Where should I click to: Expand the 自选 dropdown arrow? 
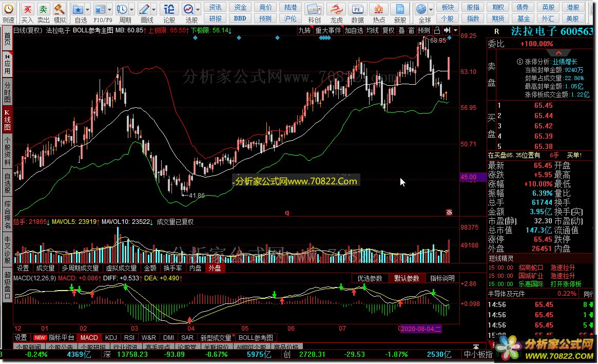pos(88,10)
